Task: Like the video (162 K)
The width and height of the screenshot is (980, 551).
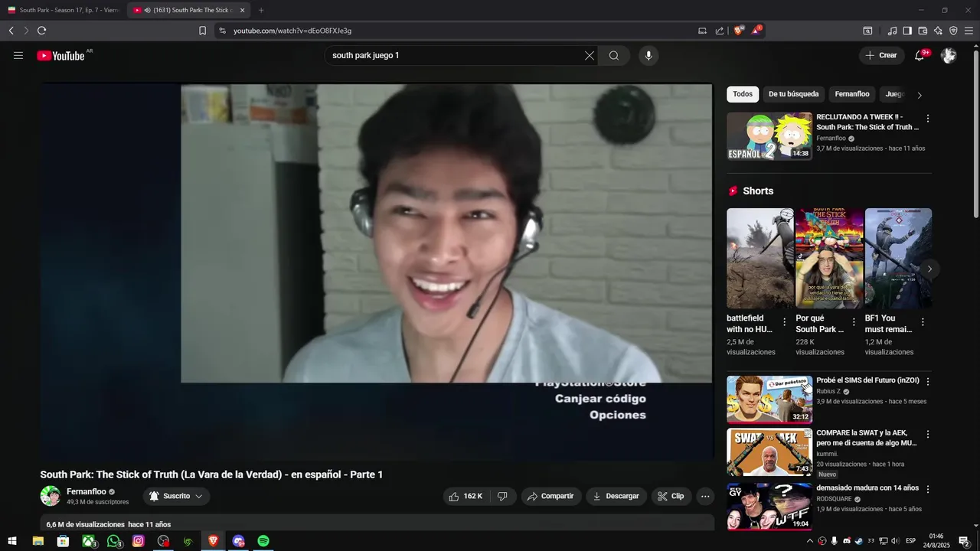Action: (465, 496)
